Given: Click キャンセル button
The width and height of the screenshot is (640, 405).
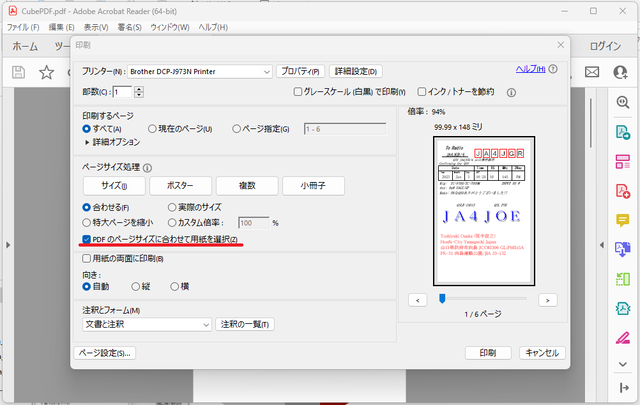Looking at the screenshot, I should pyautogui.click(x=542, y=353).
